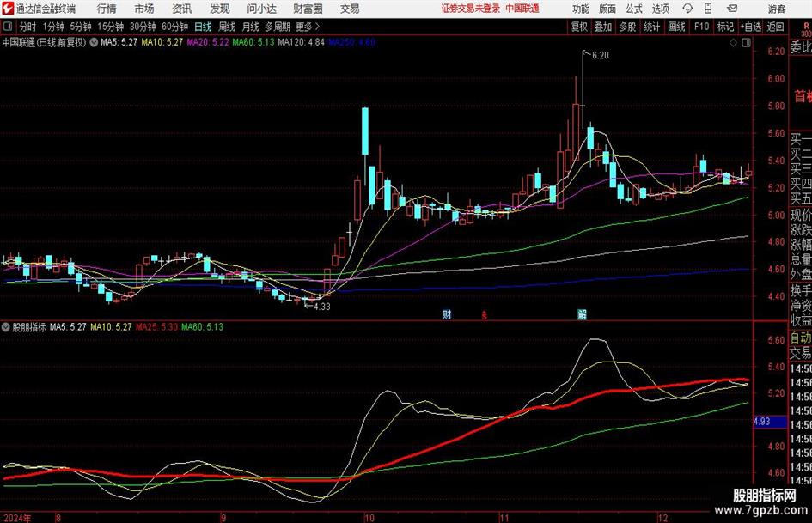Switch to the 分时 chart tab
812x523 pixels.
click(x=28, y=27)
